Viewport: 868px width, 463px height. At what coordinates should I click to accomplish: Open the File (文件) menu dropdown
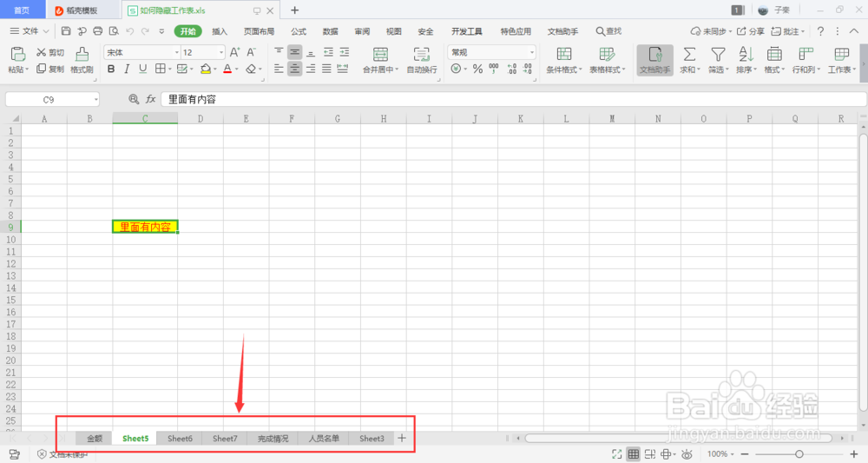pyautogui.click(x=30, y=31)
